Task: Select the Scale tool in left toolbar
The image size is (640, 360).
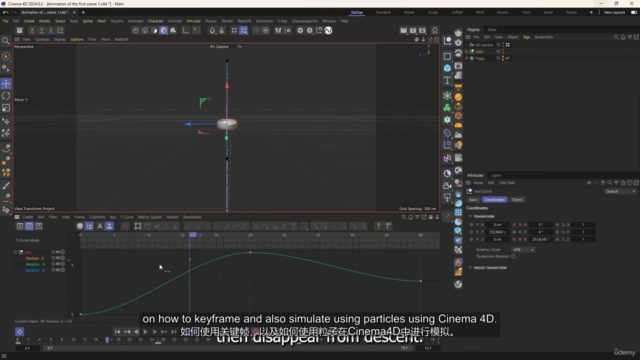Action: 6,108
